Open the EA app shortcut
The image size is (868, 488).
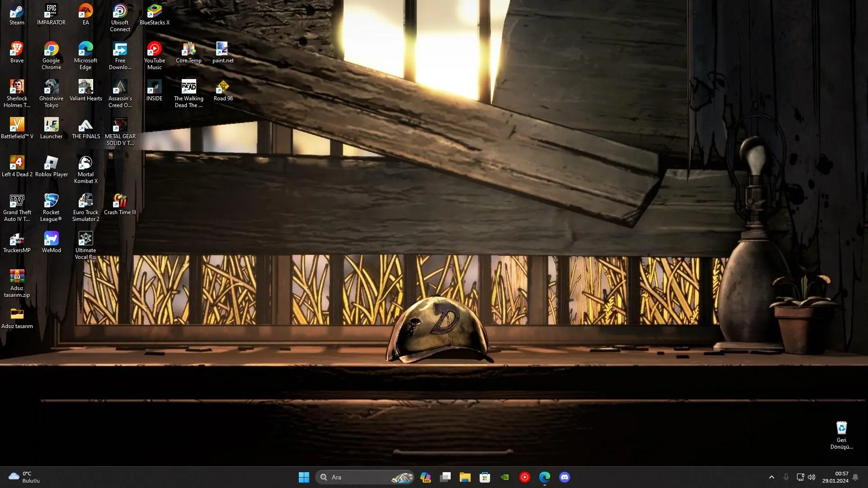tap(85, 14)
